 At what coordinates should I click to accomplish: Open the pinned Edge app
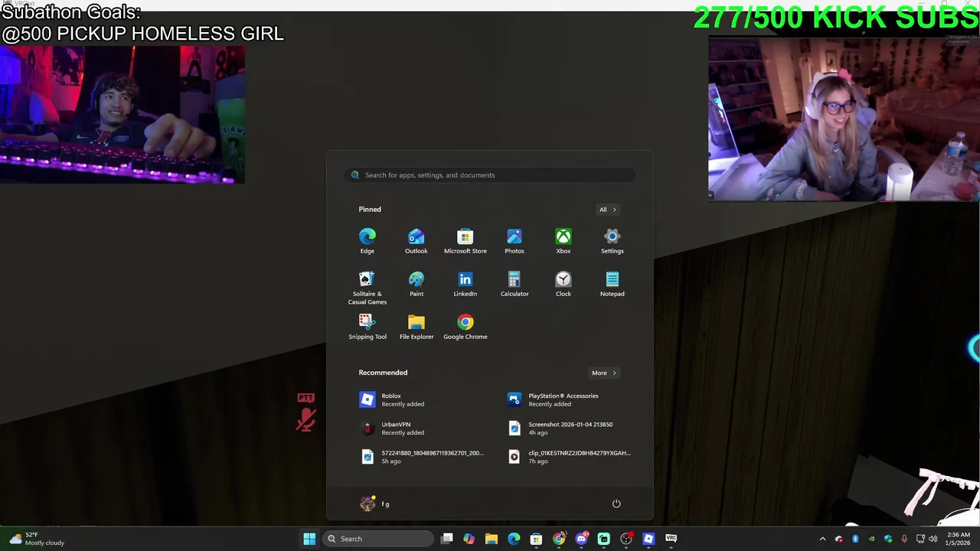(367, 241)
